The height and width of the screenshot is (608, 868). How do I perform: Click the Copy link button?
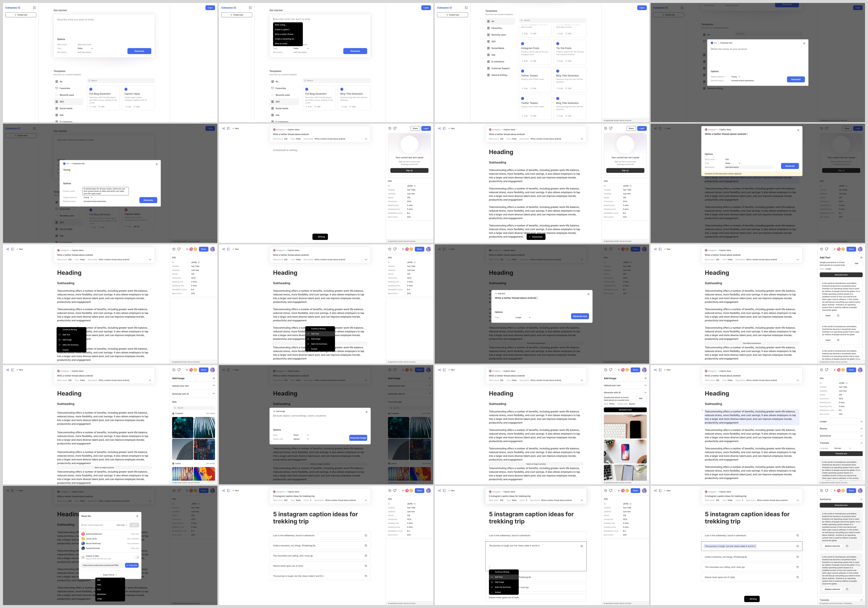[132, 565]
